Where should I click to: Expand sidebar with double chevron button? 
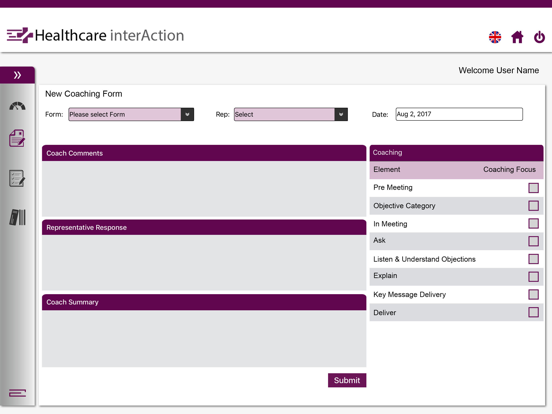(17, 75)
